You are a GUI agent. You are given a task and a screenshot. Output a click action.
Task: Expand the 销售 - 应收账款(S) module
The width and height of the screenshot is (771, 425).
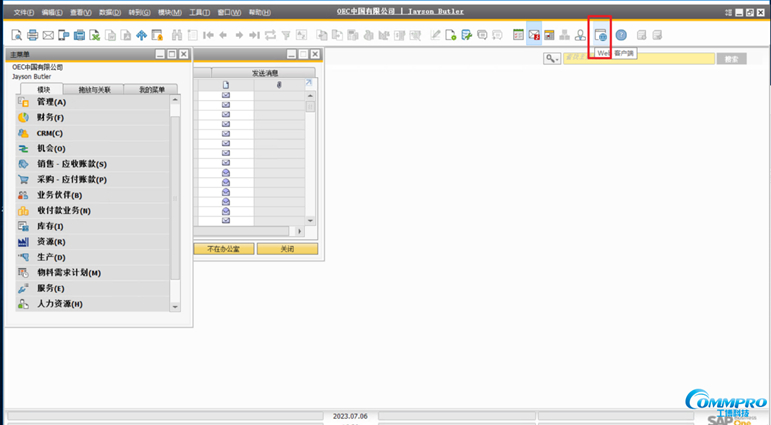click(71, 164)
